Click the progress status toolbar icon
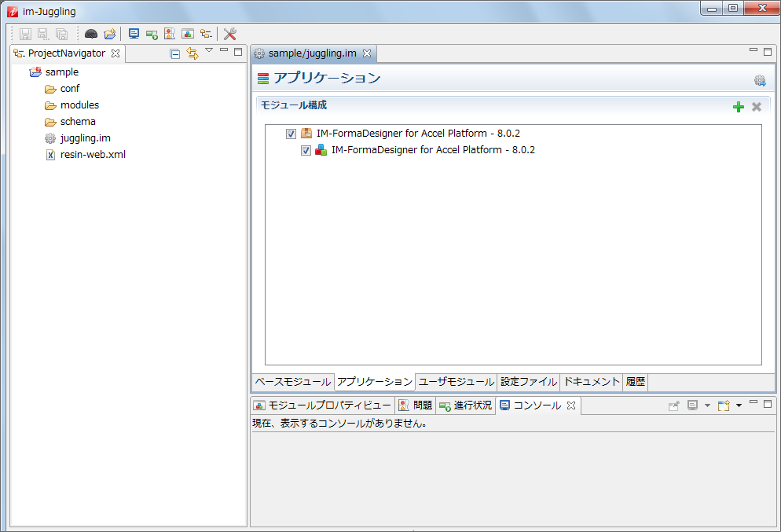 tap(152, 34)
